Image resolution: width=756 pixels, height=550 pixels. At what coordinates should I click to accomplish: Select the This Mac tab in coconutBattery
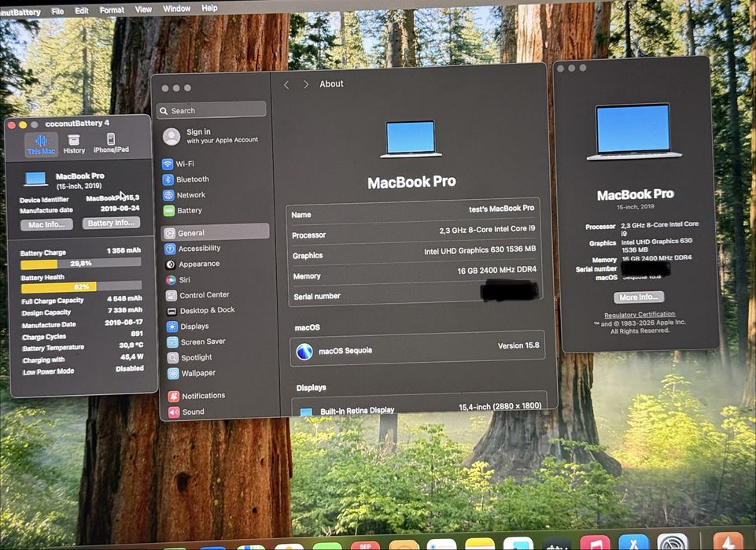coord(41,145)
